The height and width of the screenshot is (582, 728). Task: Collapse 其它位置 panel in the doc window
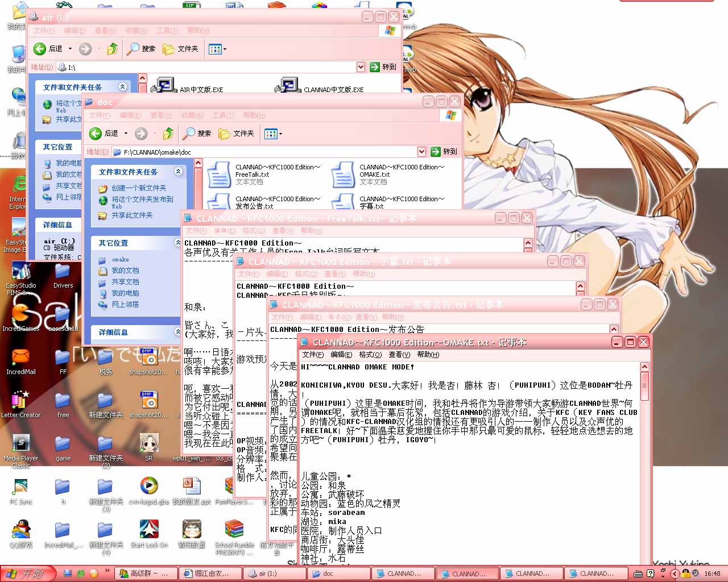178,243
